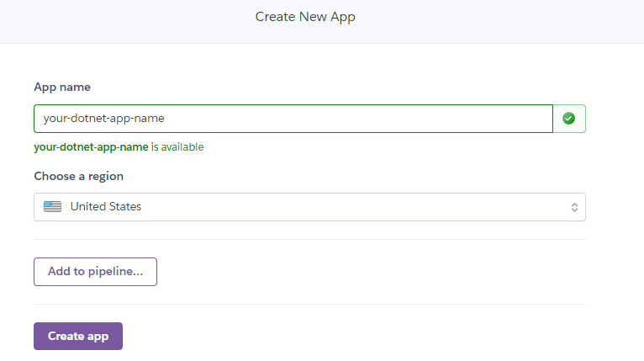Click the Create New App heading
Screen dimensions: 644x361
point(305,17)
